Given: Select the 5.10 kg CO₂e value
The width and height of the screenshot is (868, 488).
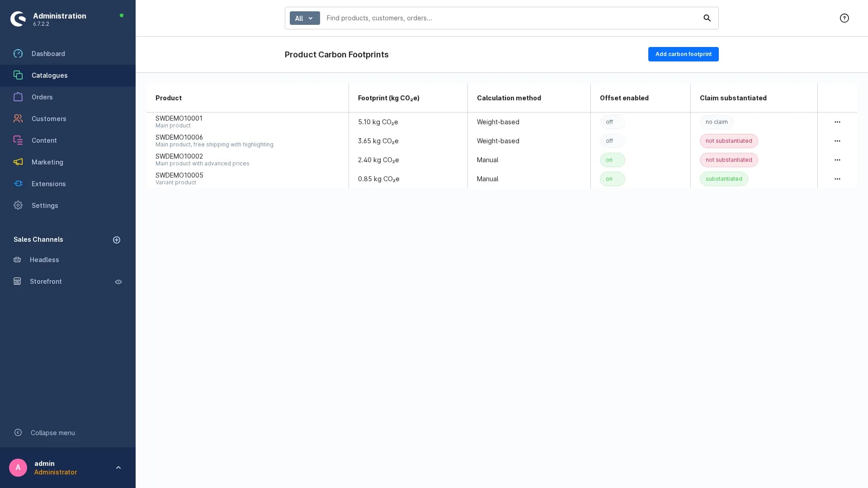Looking at the screenshot, I should pos(378,122).
